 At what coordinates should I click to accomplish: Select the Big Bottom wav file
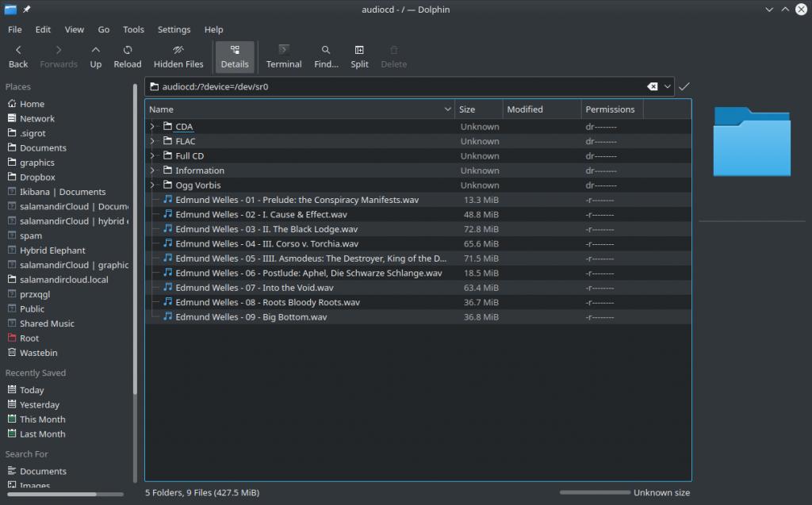pos(251,317)
